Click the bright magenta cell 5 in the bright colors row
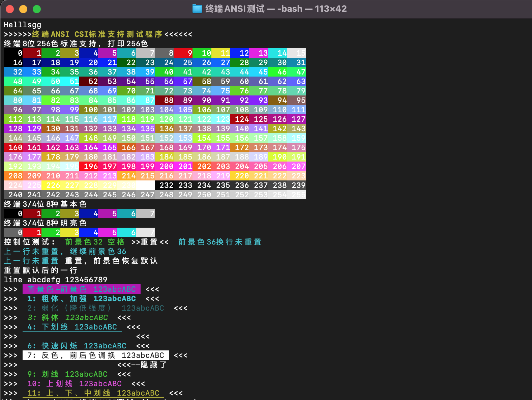 click(x=108, y=232)
